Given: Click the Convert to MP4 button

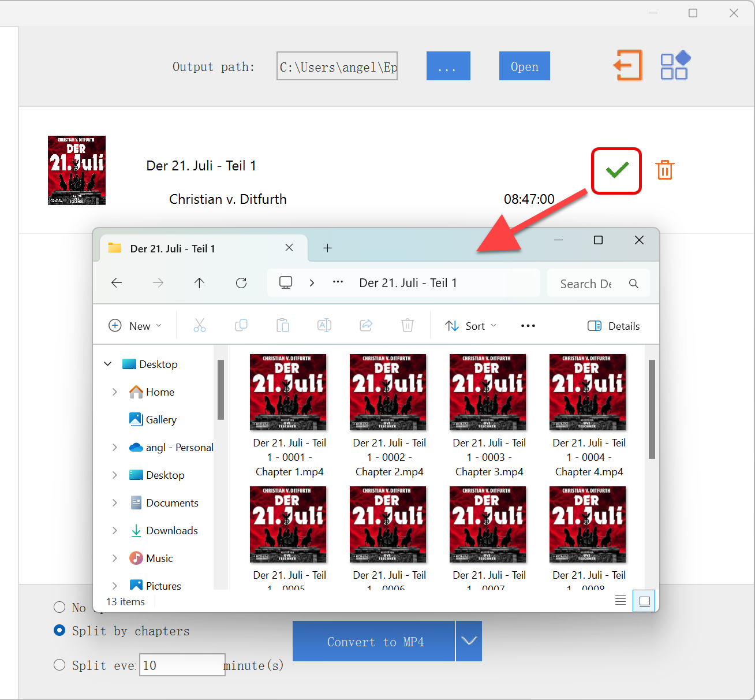Looking at the screenshot, I should click(x=374, y=641).
